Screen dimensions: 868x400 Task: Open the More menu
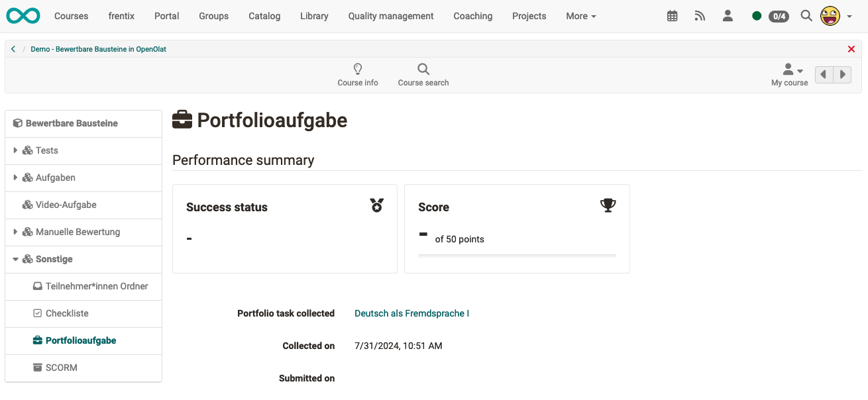pyautogui.click(x=580, y=15)
